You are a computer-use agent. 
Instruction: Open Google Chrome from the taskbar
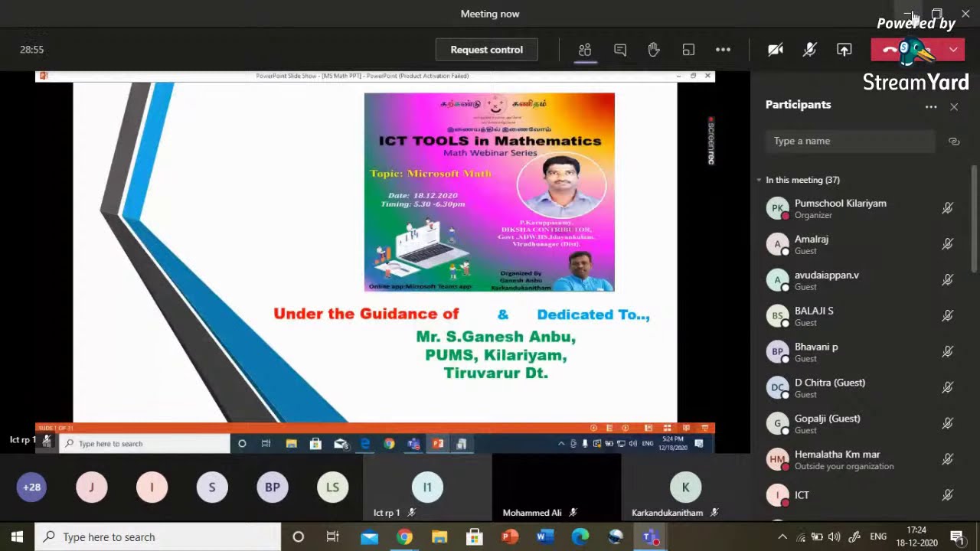click(404, 536)
